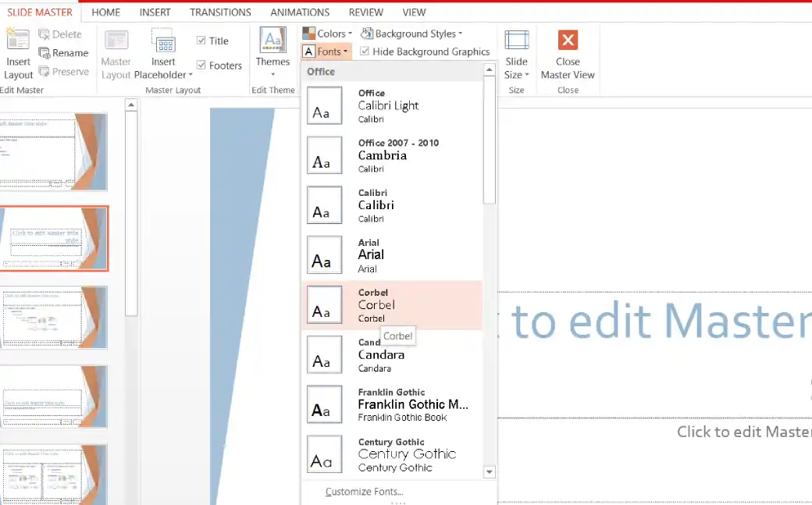The height and width of the screenshot is (505, 812).
Task: Click Aa preview of Corbel font set
Action: click(x=324, y=304)
